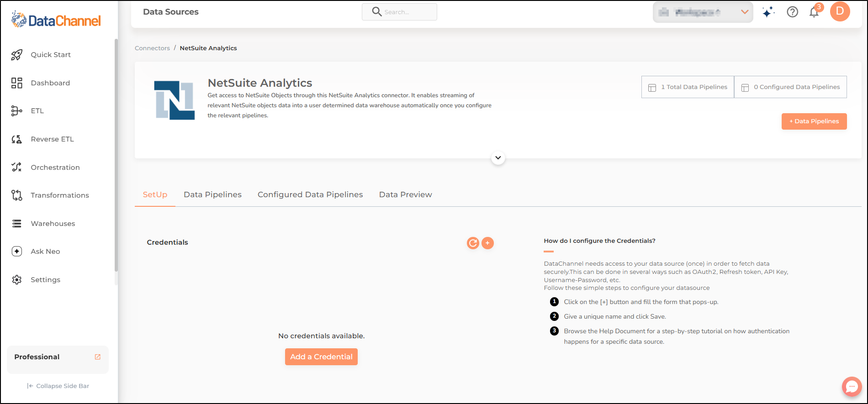Image resolution: width=868 pixels, height=404 pixels.
Task: Click the search magnifier icon
Action: [x=376, y=12]
